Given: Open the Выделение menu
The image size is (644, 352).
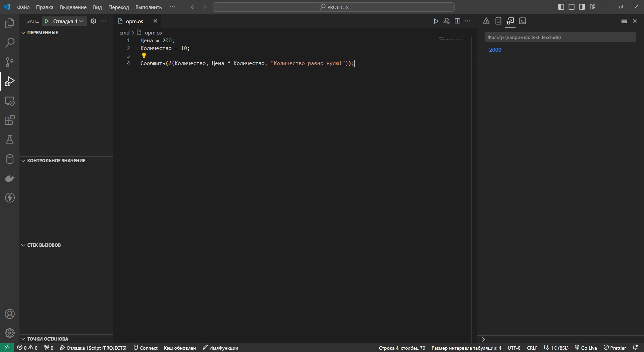Looking at the screenshot, I should tap(73, 7).
